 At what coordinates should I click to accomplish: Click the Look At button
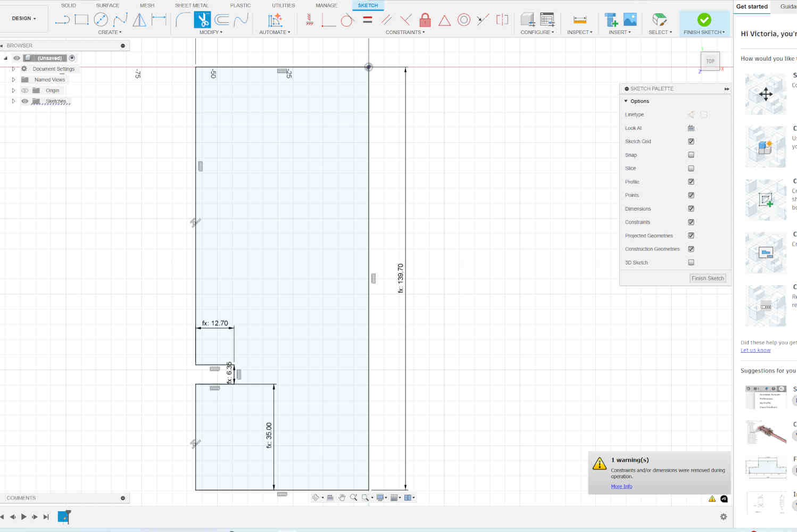pos(691,128)
